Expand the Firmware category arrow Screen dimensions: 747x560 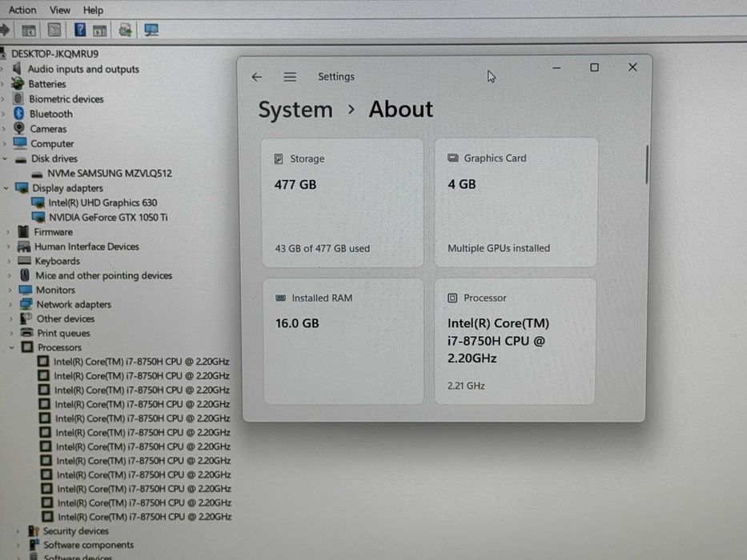click(8, 232)
